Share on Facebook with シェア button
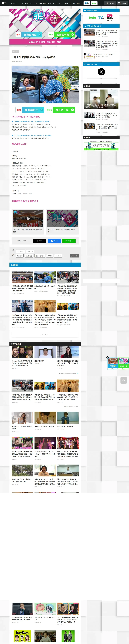 pyautogui.click(x=54, y=241)
